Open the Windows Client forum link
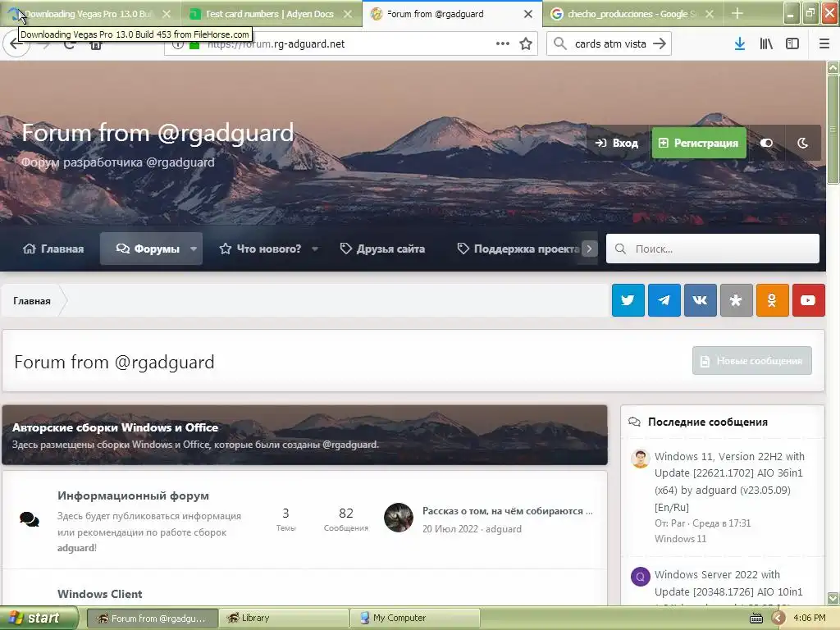This screenshot has height=630, width=840. point(99,594)
